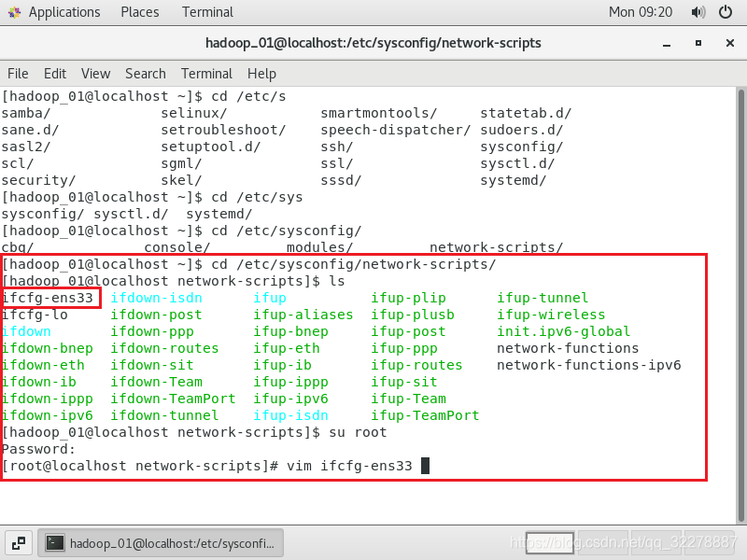
Task: Click the ifup-eth entry
Action: [287, 348]
